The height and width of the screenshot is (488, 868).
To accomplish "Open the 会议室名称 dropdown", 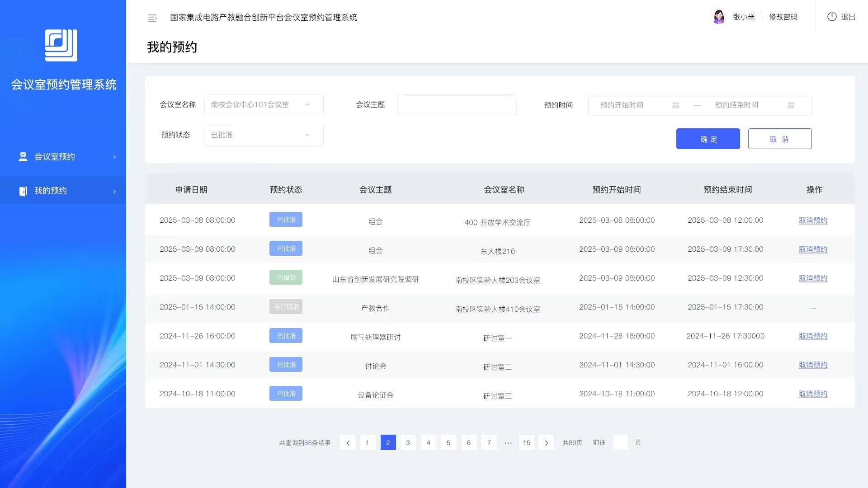I will click(x=264, y=105).
